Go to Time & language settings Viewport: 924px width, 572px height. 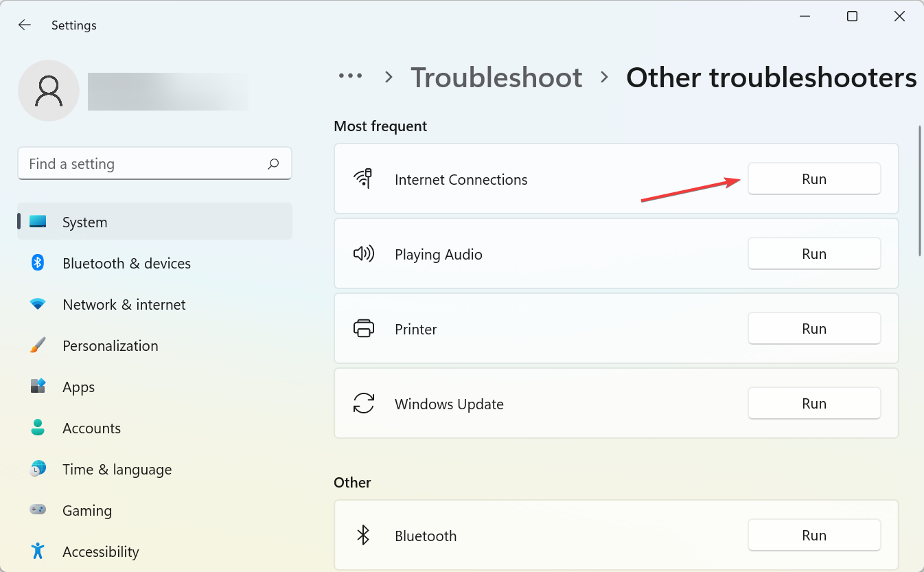tap(117, 470)
